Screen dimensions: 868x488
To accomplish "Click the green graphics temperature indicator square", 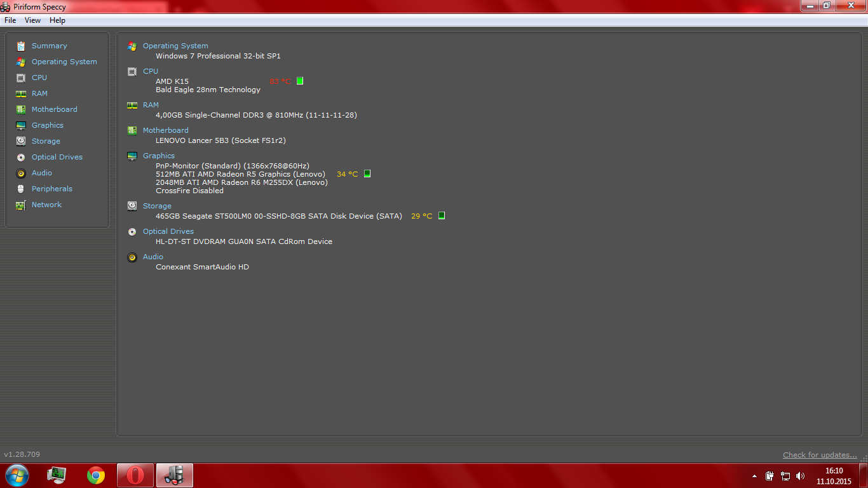I will (367, 173).
